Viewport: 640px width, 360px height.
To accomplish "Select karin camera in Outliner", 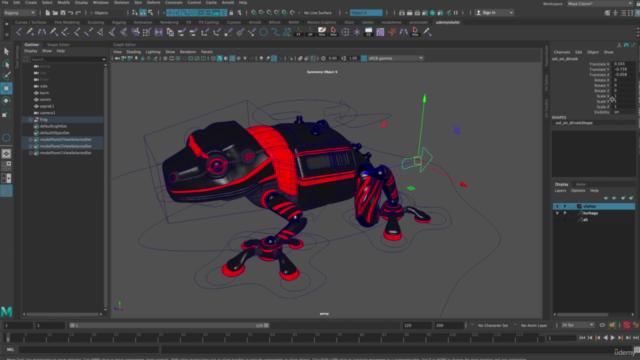I will click(44, 93).
